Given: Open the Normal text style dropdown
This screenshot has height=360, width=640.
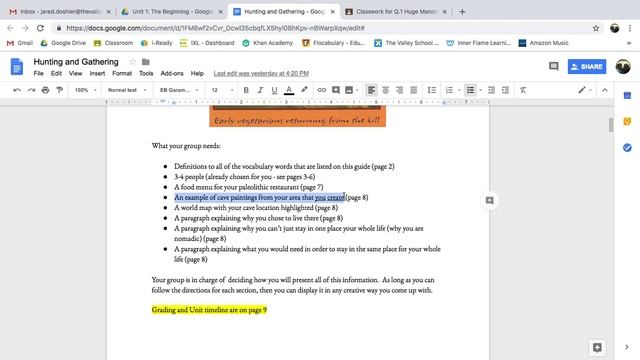Looking at the screenshot, I should (127, 90).
